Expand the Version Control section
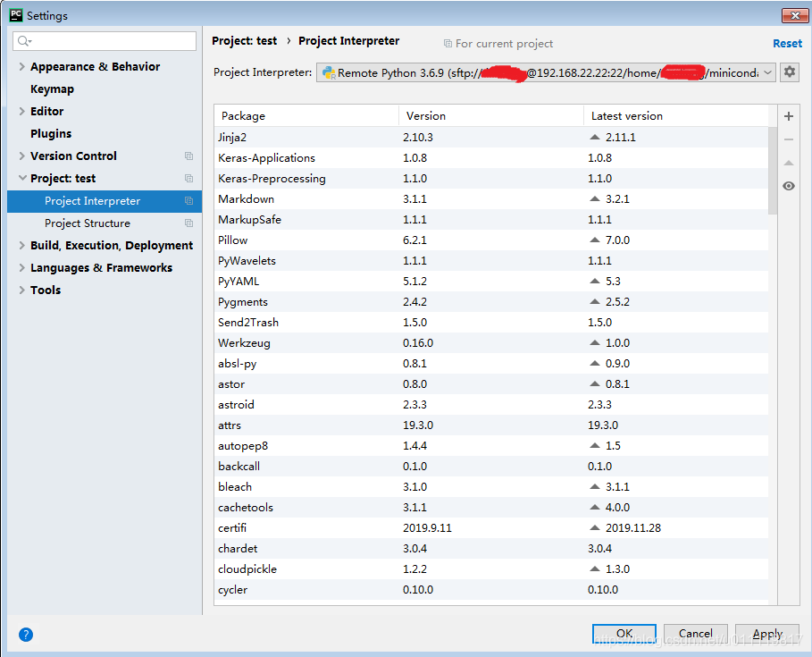812x657 pixels. (21, 156)
